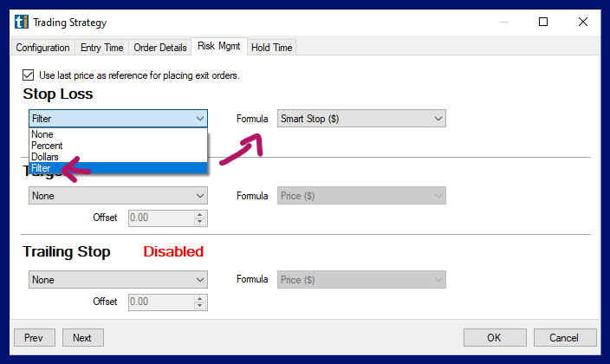The width and height of the screenshot is (610, 364).
Task: Go to the Order Details tab
Action: 159,48
